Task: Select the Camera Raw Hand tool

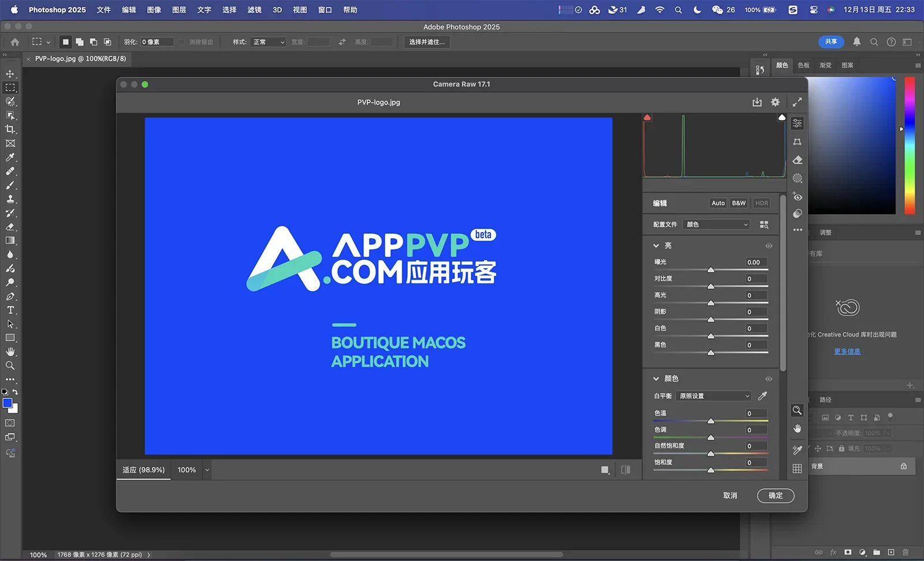Action: coord(797,428)
